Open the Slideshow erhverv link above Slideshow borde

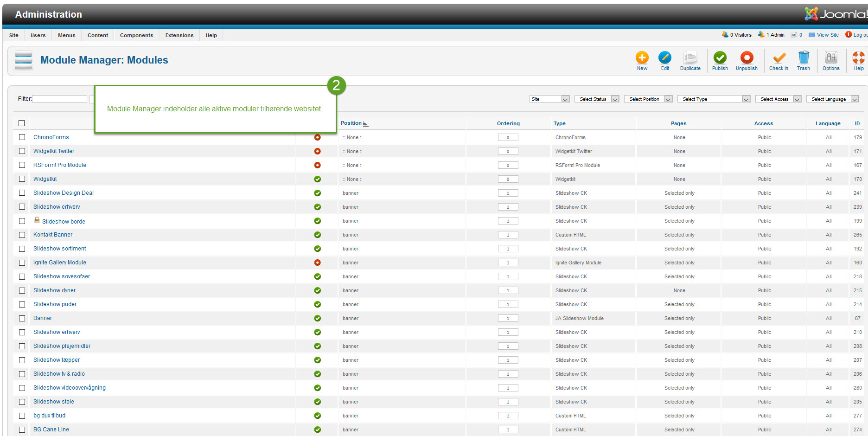(57, 207)
